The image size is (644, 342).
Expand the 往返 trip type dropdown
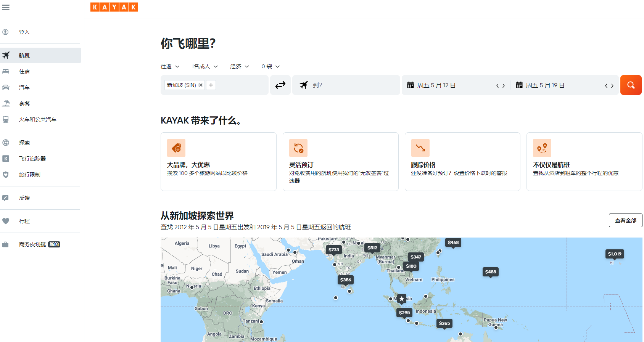170,66
